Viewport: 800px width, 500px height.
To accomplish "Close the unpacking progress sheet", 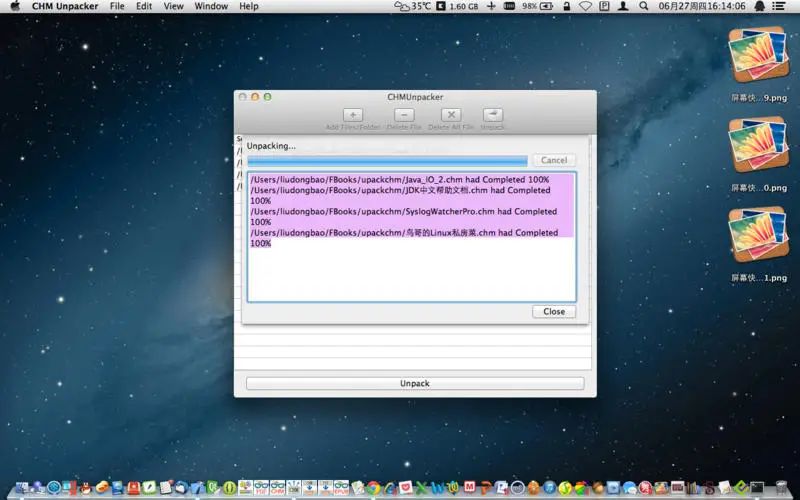I will pos(554,311).
